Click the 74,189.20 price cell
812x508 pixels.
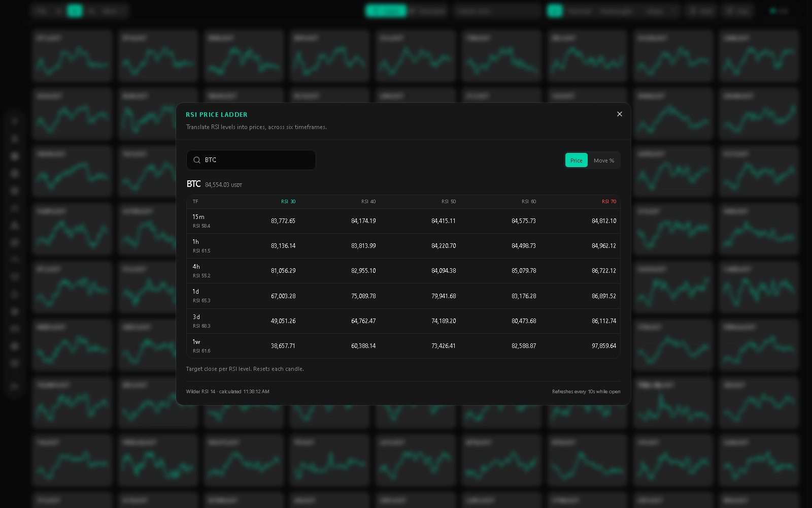(444, 321)
